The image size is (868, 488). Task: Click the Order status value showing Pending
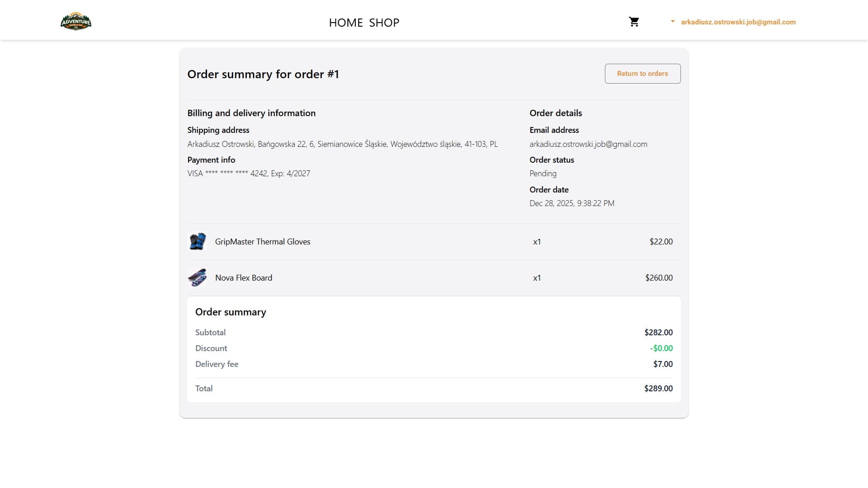tap(543, 173)
